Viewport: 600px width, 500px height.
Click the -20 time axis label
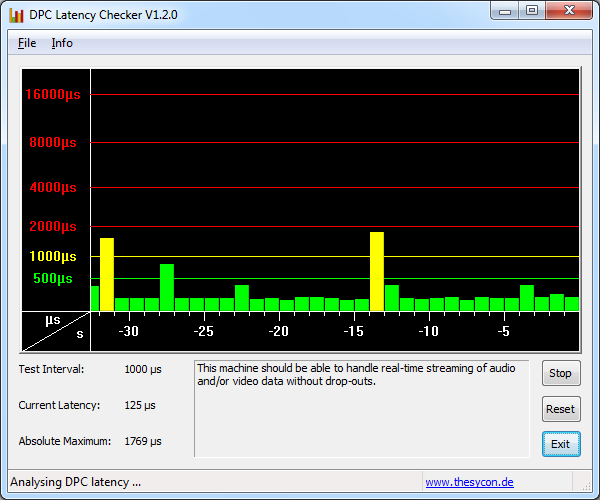pos(279,331)
